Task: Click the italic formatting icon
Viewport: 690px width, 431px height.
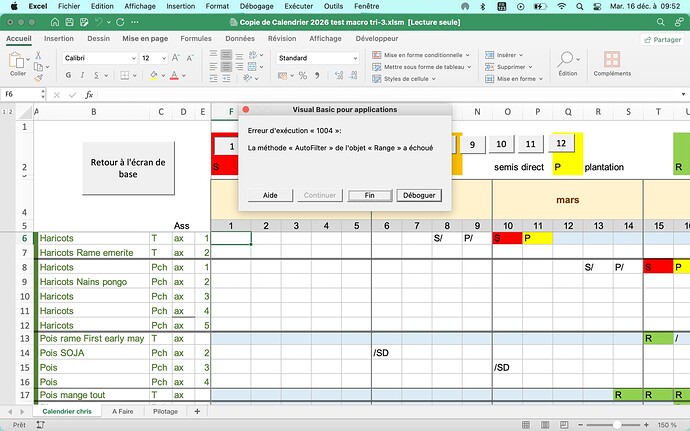Action: (x=84, y=76)
